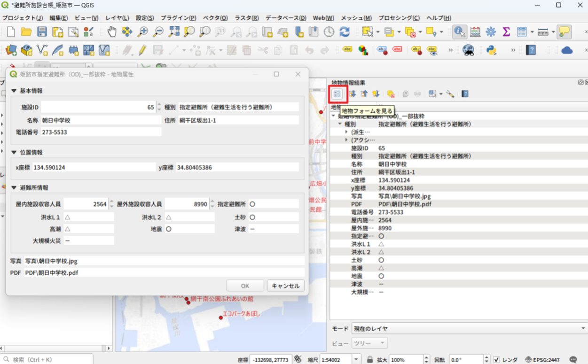
Task: Click the Refresh map icon
Action: [345, 32]
